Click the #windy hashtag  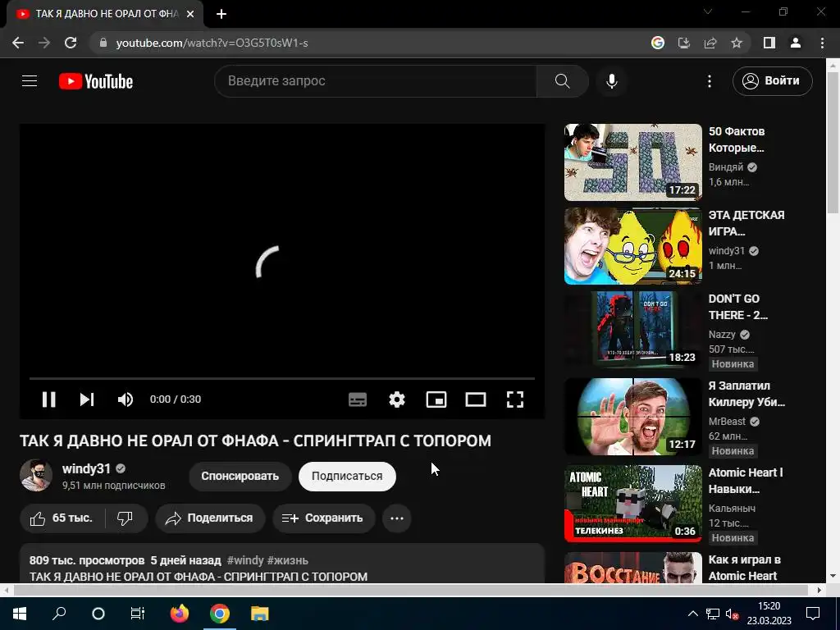coord(244,560)
